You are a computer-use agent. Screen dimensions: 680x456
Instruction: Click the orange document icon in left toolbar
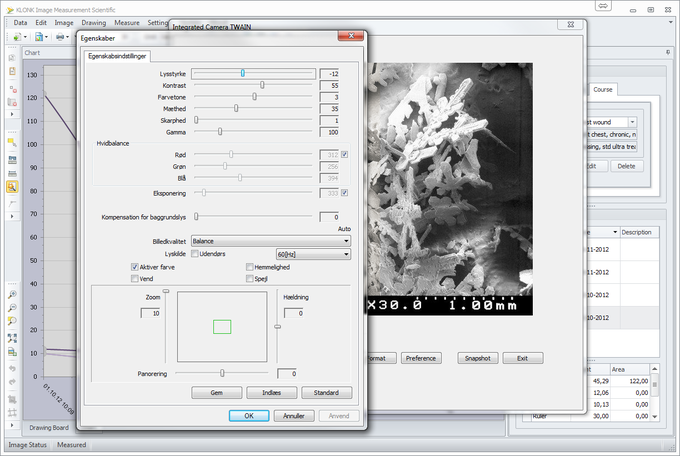[12, 71]
